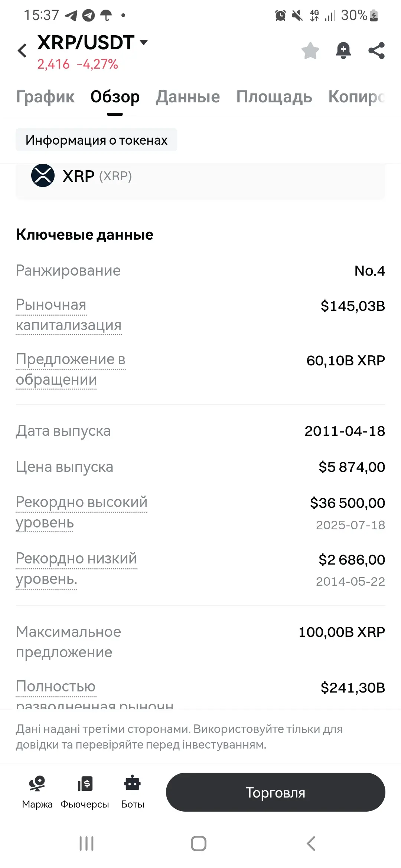Screen dimensions: 401x868
Task: Expand the XRP/USDT pair dropdown arrow
Action: 144,42
